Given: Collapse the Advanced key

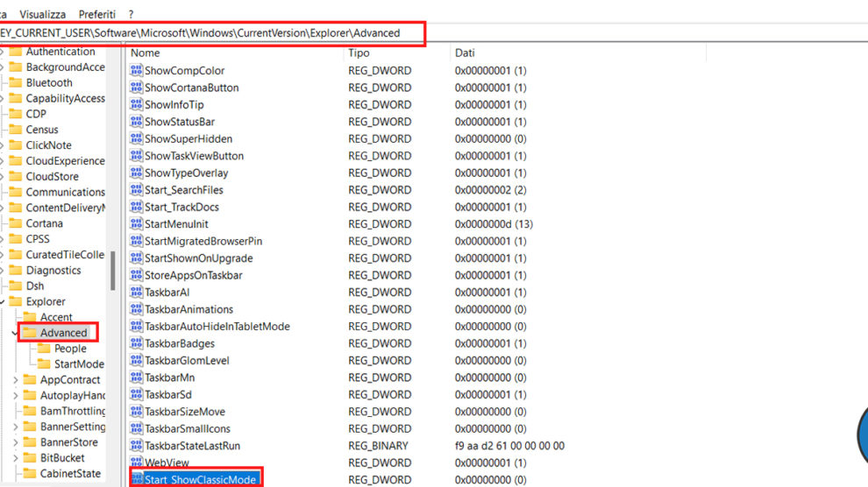Looking at the screenshot, I should 15,333.
